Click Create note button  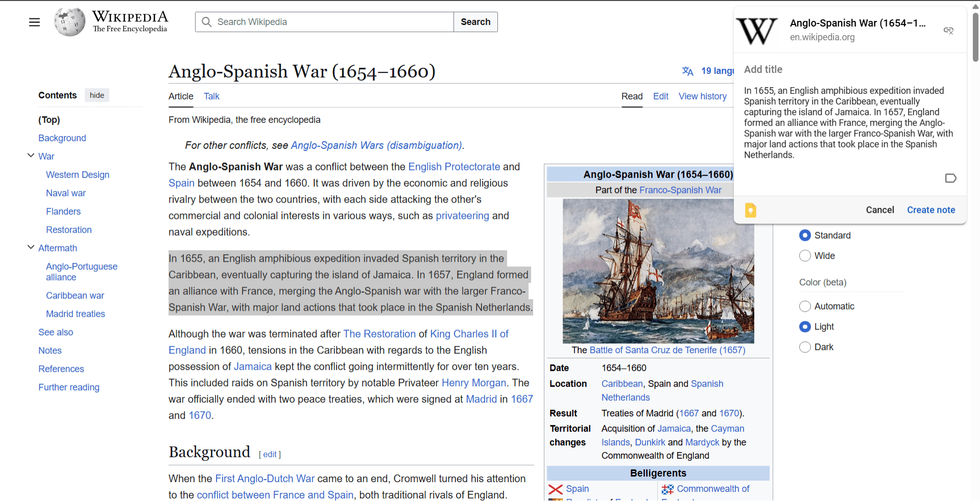point(930,210)
